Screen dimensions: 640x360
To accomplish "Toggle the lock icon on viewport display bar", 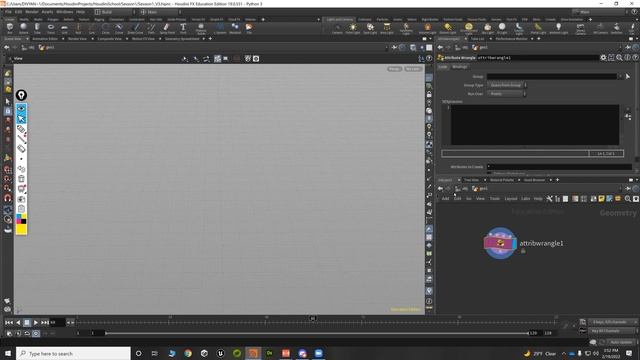I will [429, 94].
